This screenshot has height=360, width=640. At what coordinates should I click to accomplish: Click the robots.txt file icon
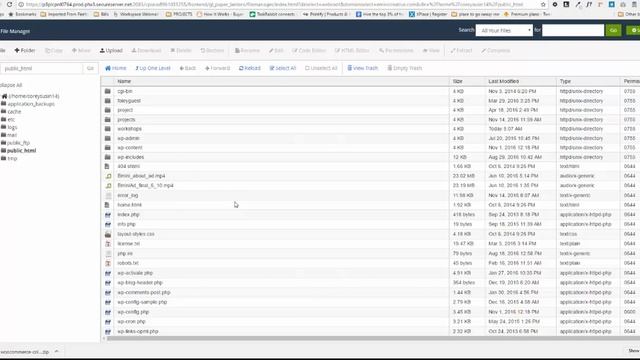[x=108, y=263]
